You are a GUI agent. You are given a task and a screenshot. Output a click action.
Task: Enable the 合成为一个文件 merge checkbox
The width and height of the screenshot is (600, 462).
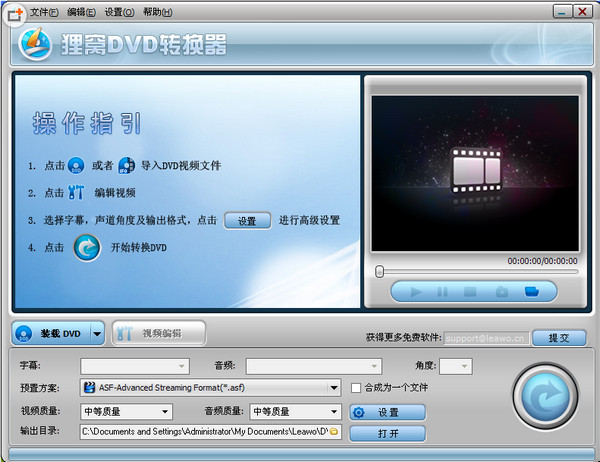[x=356, y=388]
